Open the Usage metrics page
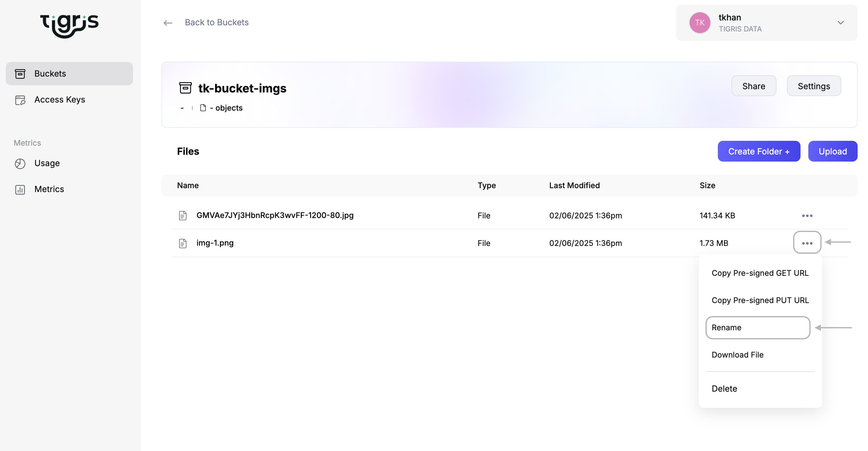The height and width of the screenshot is (451, 868). pyautogui.click(x=47, y=163)
